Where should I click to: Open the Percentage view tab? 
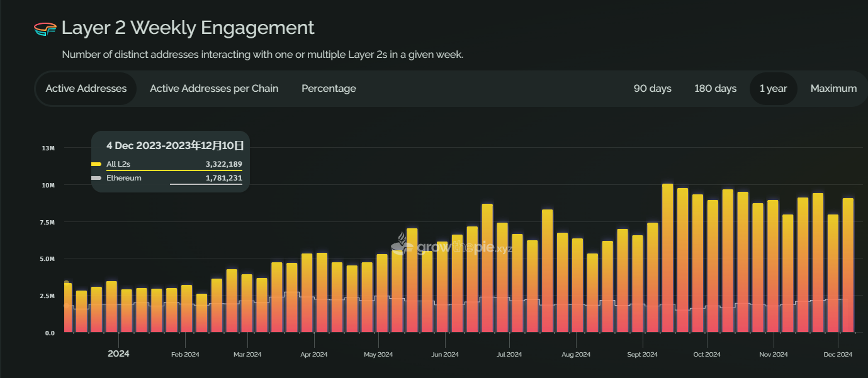point(329,89)
